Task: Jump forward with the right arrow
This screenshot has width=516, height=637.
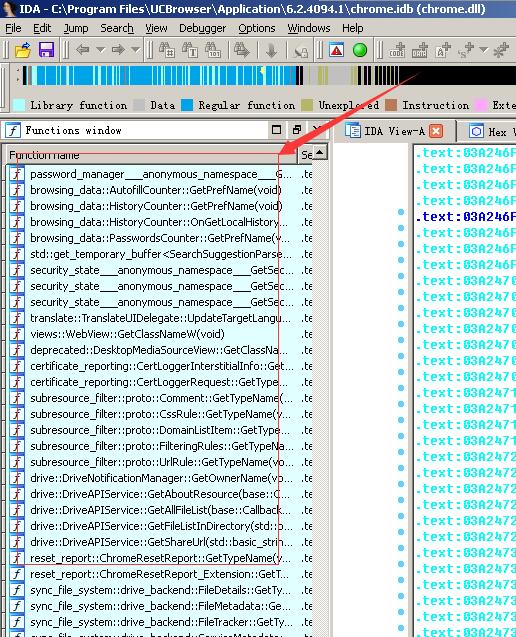Action: pos(118,50)
